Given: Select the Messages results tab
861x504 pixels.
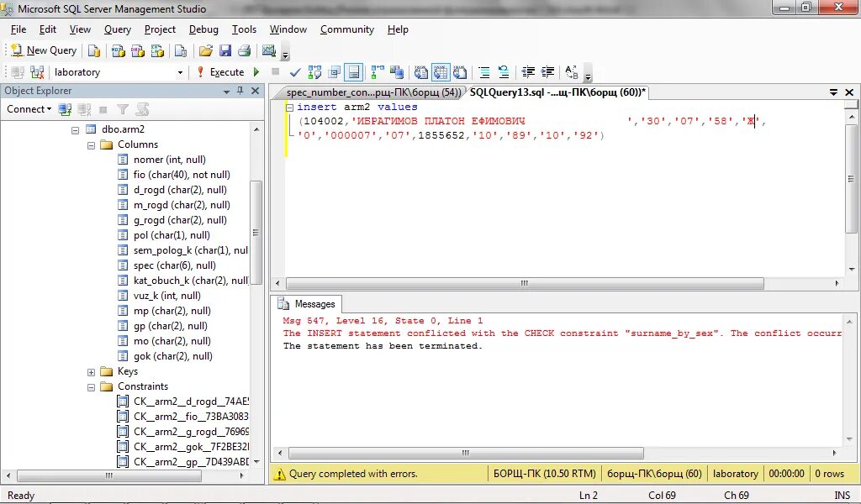Looking at the screenshot, I should tap(306, 304).
